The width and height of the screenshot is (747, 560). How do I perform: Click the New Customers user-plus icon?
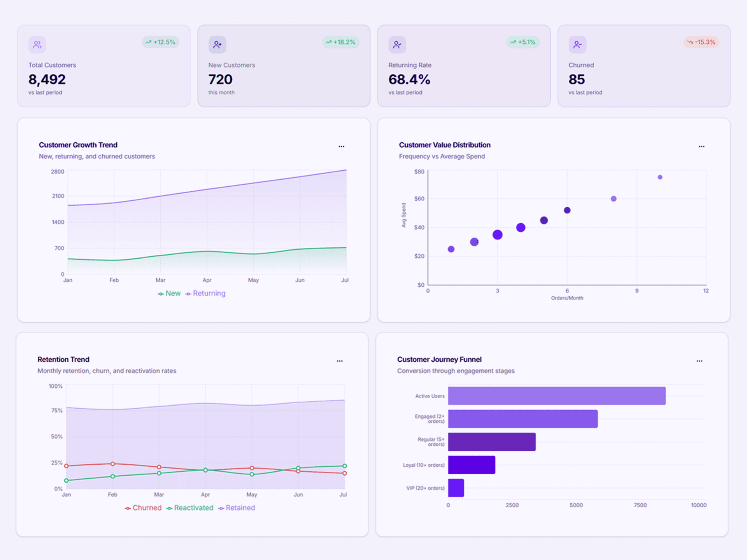pos(217,44)
